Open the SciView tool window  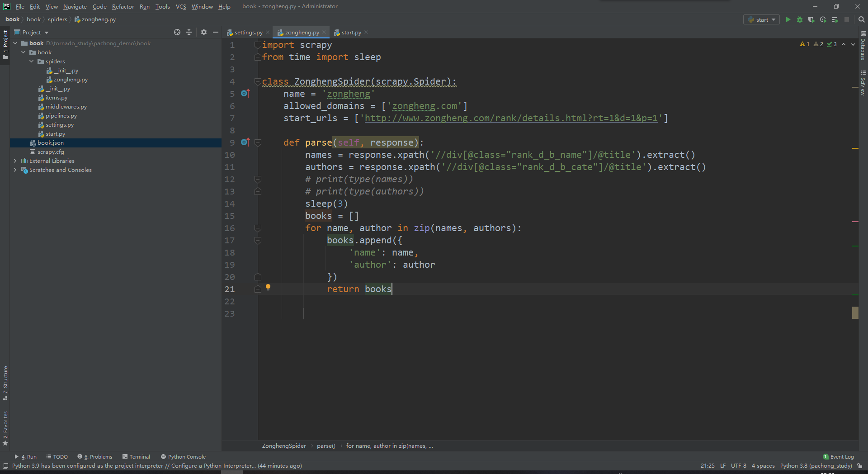(x=863, y=83)
